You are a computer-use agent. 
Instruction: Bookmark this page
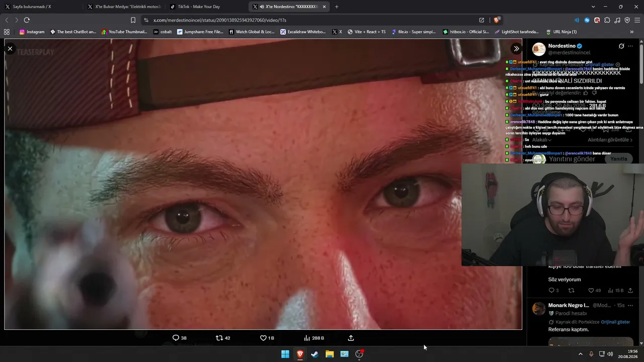tap(133, 20)
